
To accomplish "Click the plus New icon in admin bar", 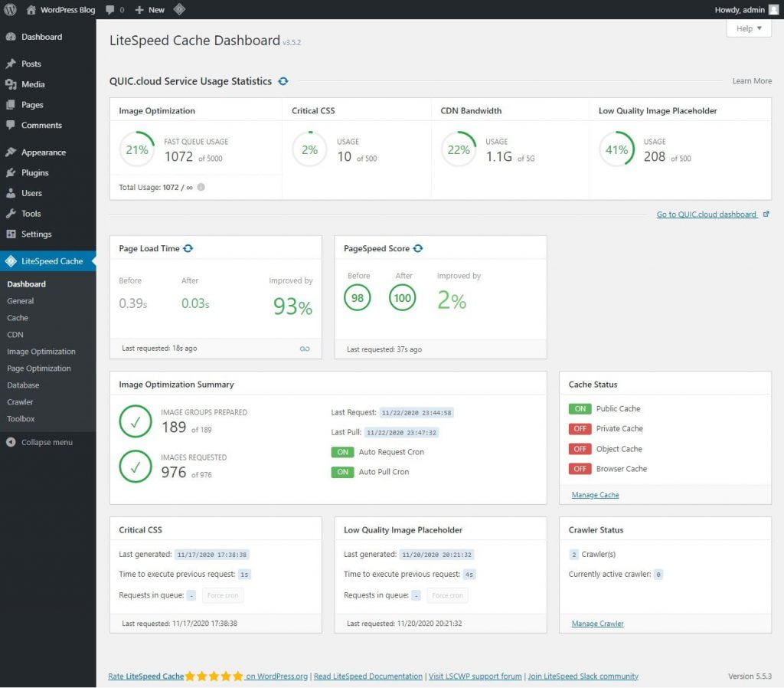I will point(139,10).
